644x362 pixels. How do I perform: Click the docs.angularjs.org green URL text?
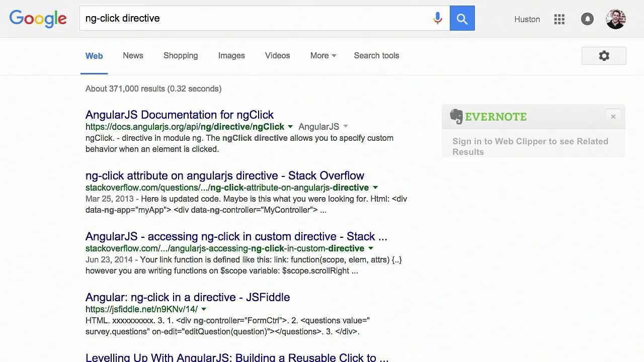[185, 127]
